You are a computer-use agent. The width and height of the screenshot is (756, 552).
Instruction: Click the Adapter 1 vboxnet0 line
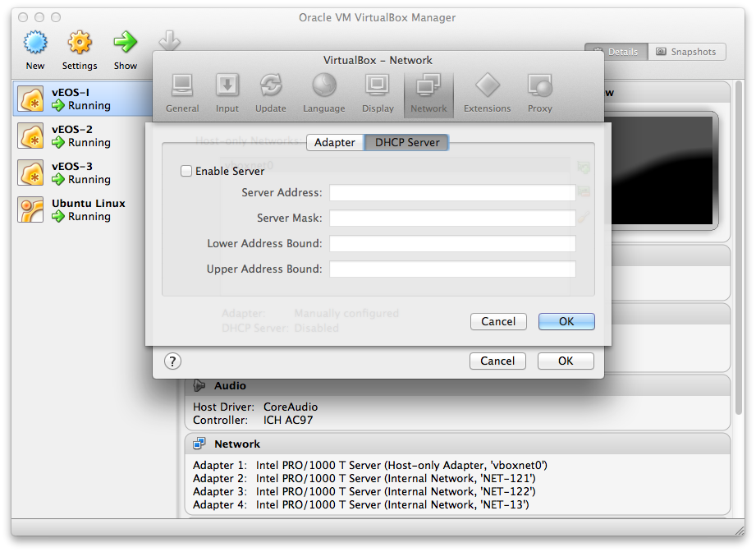click(x=370, y=465)
